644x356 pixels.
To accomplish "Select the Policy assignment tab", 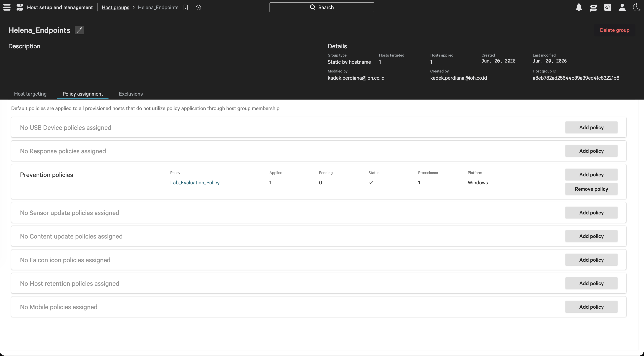I will tap(83, 94).
